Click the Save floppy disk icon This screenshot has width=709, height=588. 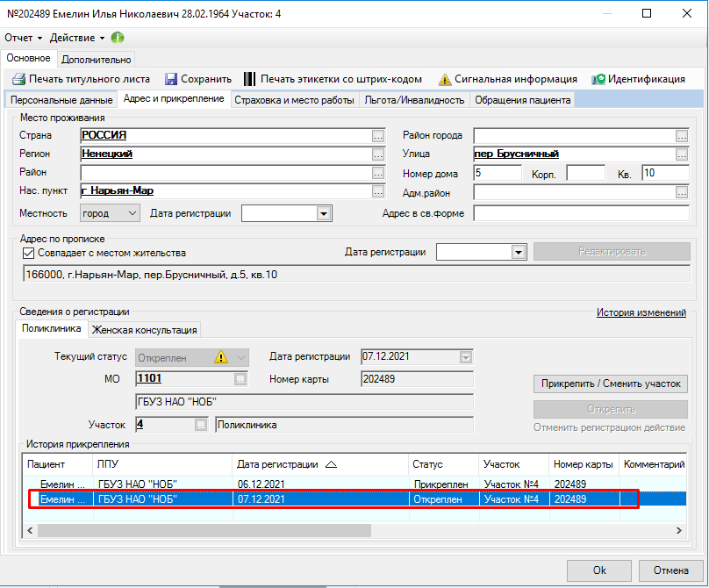click(171, 79)
